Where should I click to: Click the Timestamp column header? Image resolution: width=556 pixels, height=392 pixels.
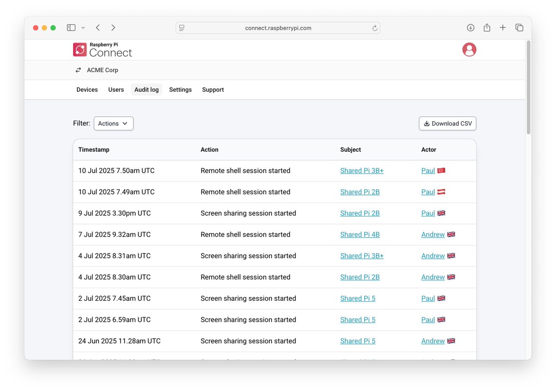94,149
